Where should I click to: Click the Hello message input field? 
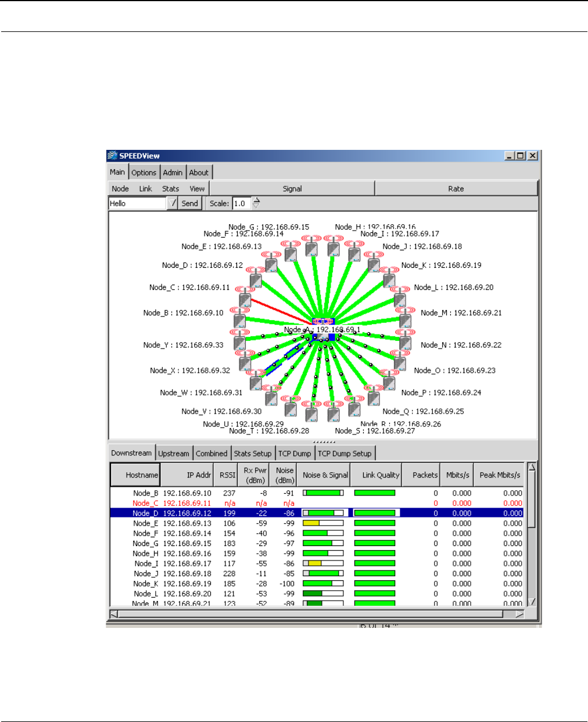tap(138, 203)
